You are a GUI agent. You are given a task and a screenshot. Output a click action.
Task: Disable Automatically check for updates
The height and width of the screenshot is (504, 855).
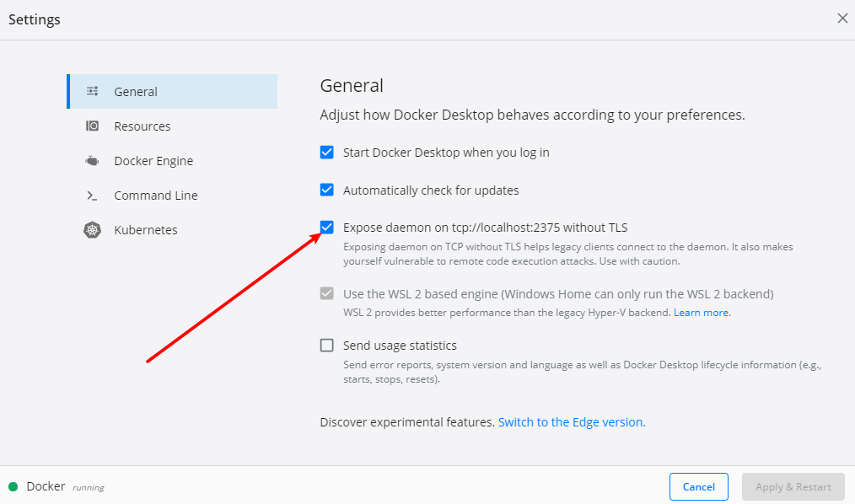tap(326, 190)
